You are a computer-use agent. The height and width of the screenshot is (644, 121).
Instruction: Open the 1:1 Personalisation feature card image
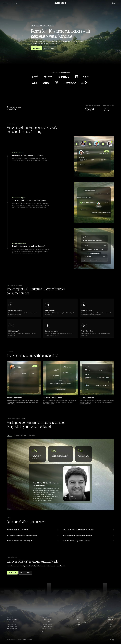[x=97, y=378]
